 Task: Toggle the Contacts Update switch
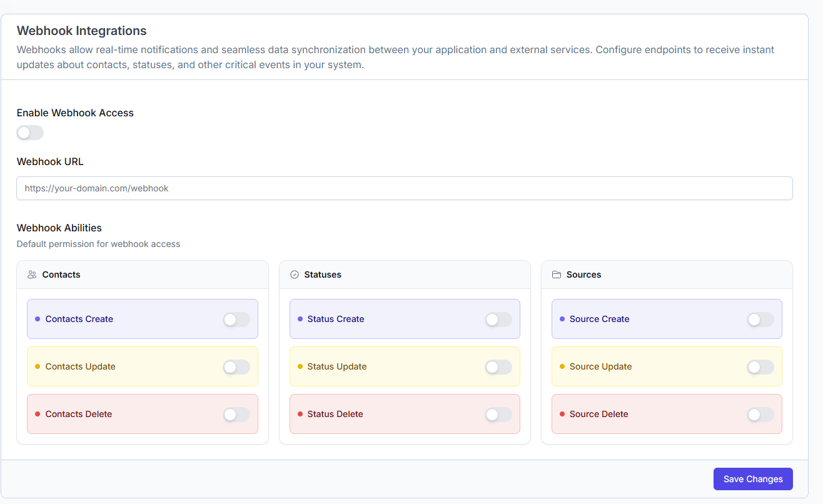pos(236,366)
